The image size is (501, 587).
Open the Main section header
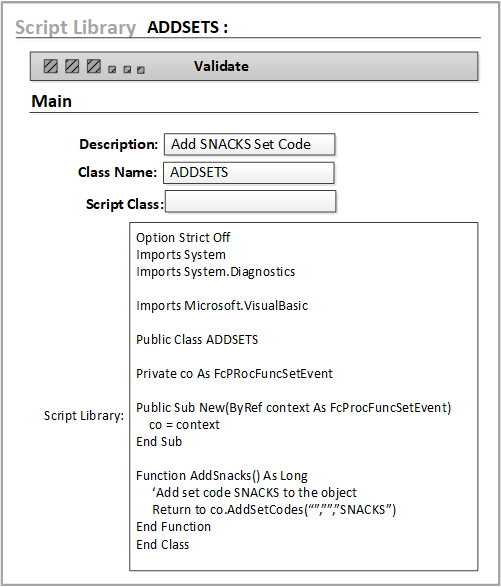[52, 101]
